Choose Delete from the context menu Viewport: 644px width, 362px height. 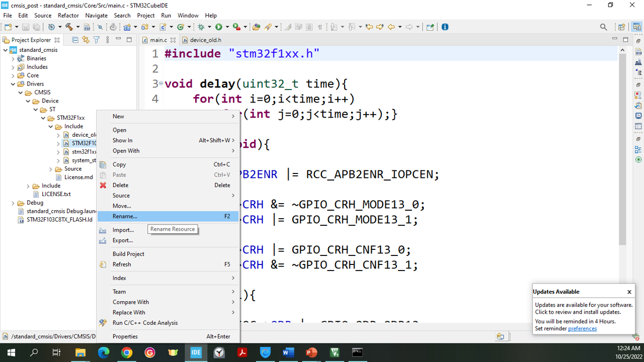coord(168,185)
